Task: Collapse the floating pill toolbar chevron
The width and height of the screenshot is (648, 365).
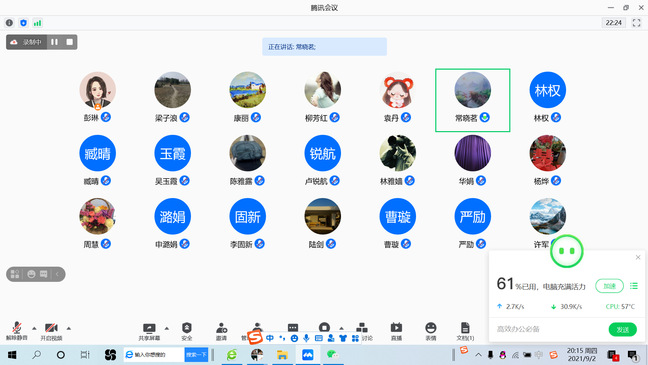Action: (x=57, y=274)
